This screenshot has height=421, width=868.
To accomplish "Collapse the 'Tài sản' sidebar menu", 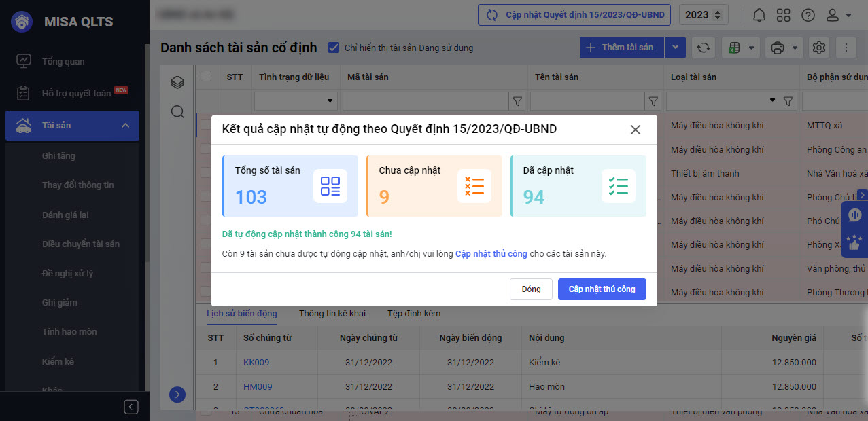I will point(125,126).
